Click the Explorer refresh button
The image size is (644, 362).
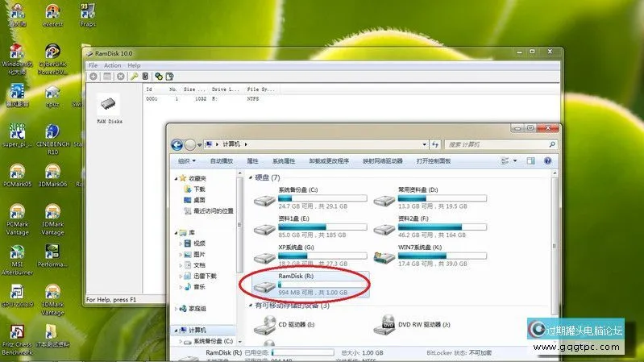pyautogui.click(x=434, y=144)
